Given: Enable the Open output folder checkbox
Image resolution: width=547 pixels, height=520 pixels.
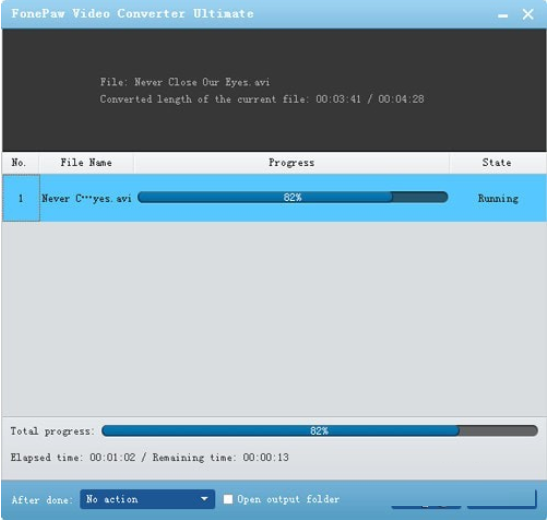Looking at the screenshot, I should pos(228,499).
